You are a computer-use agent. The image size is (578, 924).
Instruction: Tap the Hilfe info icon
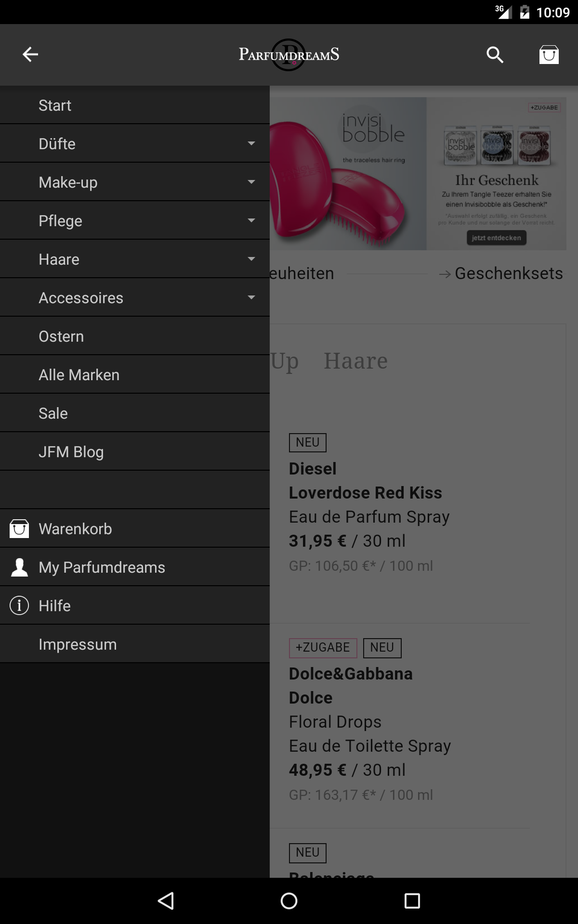19,605
